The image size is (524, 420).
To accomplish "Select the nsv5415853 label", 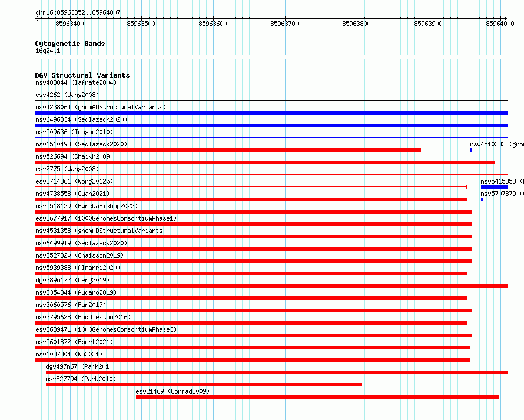I will tap(502, 181).
